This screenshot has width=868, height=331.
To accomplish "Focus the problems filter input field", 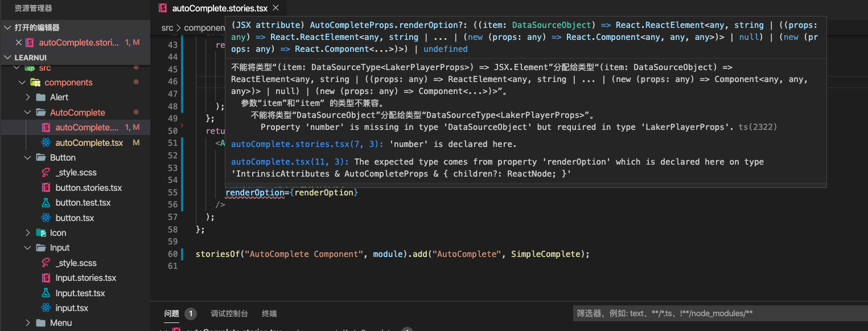I will pos(717,313).
